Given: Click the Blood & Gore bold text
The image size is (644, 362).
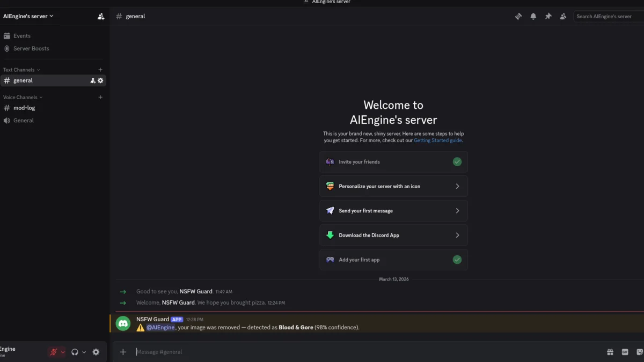Looking at the screenshot, I should click(296, 328).
